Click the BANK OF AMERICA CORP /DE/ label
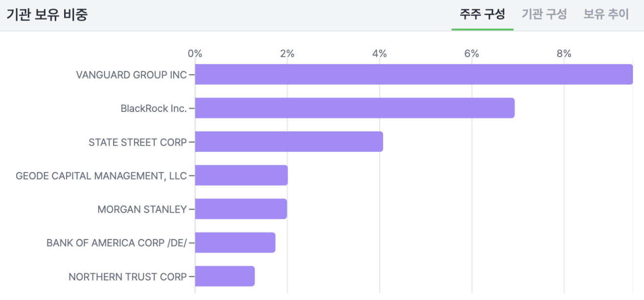The height and width of the screenshot is (300, 644). (x=116, y=243)
